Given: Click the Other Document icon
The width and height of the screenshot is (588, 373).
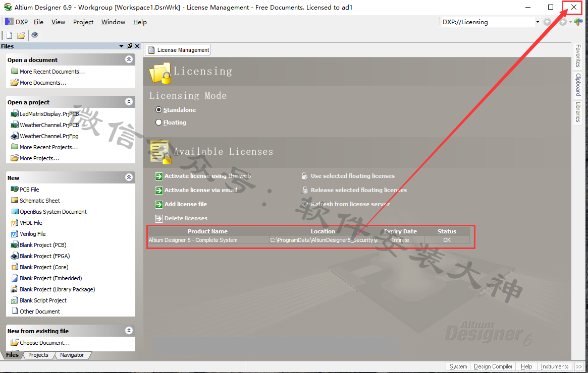Looking at the screenshot, I should 15,311.
